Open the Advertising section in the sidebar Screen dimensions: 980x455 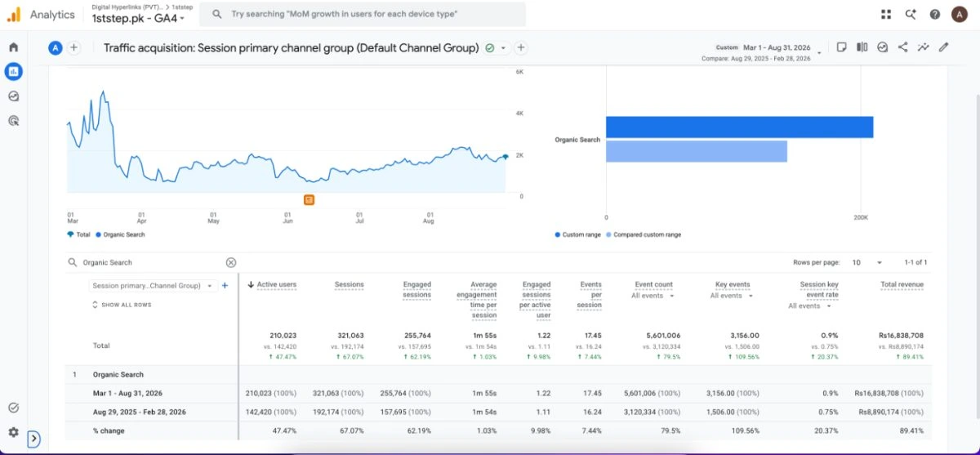13,121
